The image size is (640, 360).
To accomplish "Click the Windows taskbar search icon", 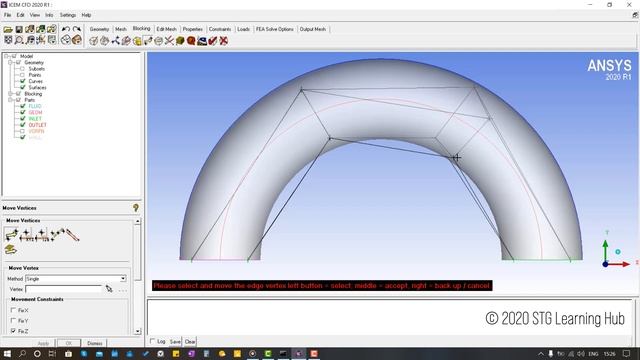I will 22,353.
